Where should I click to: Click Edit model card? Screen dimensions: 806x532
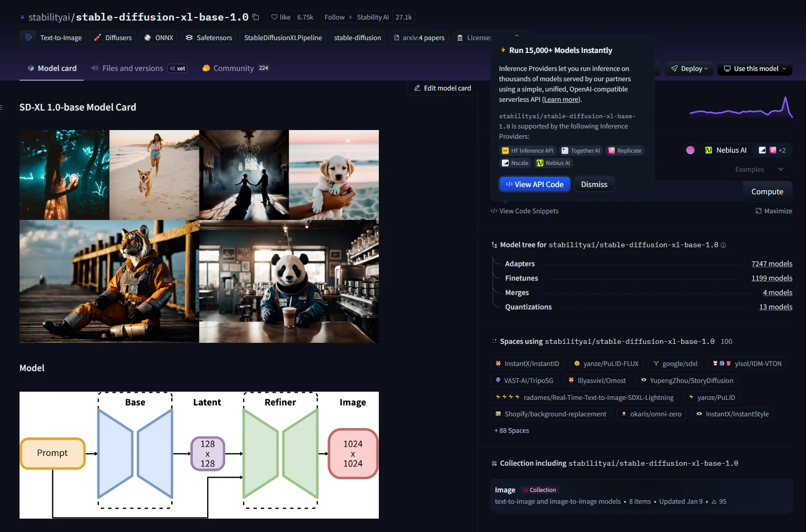click(443, 88)
